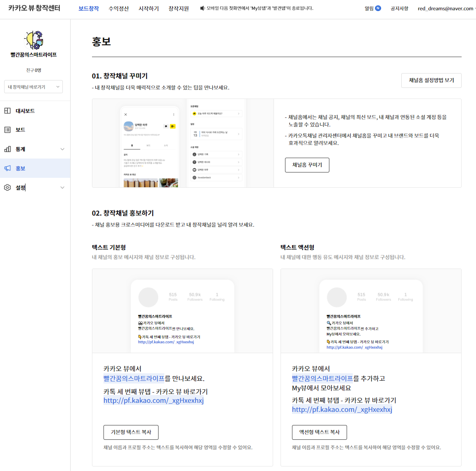Click the 홍보 megaphone icon
Screen dimensions: 476x471
(x=7, y=168)
